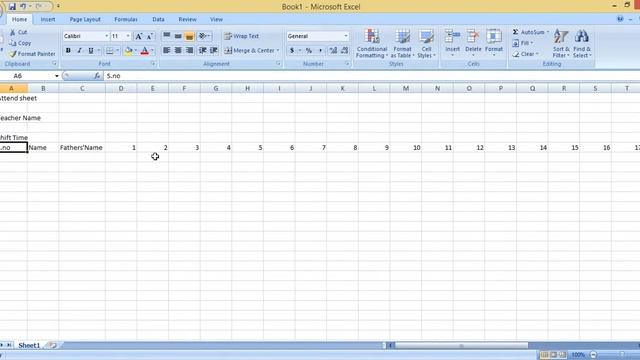The image size is (640, 360).
Task: Open Find & Select menu
Action: coord(582,44)
